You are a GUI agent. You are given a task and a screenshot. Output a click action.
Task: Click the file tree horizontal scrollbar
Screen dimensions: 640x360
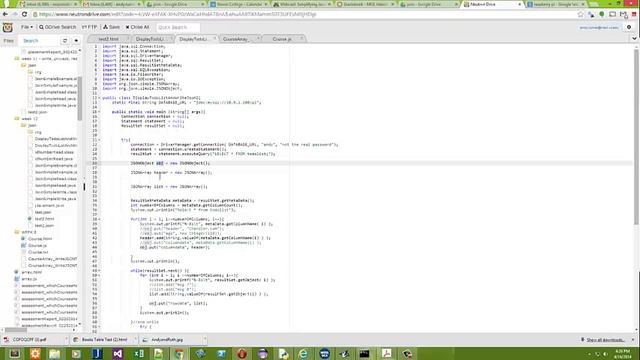click(x=16, y=330)
